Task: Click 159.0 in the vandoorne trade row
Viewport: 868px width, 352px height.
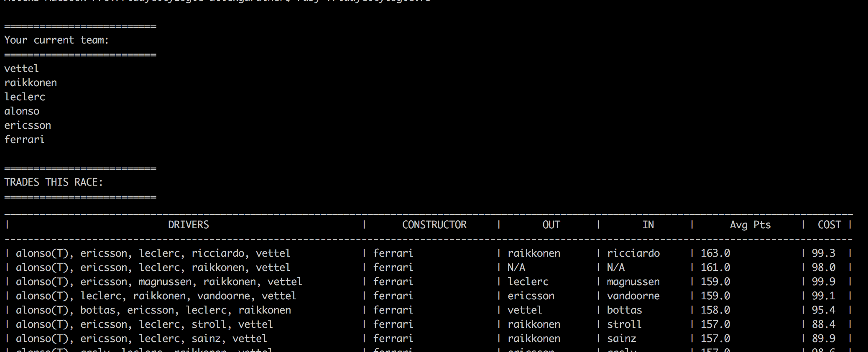Action: click(x=715, y=296)
